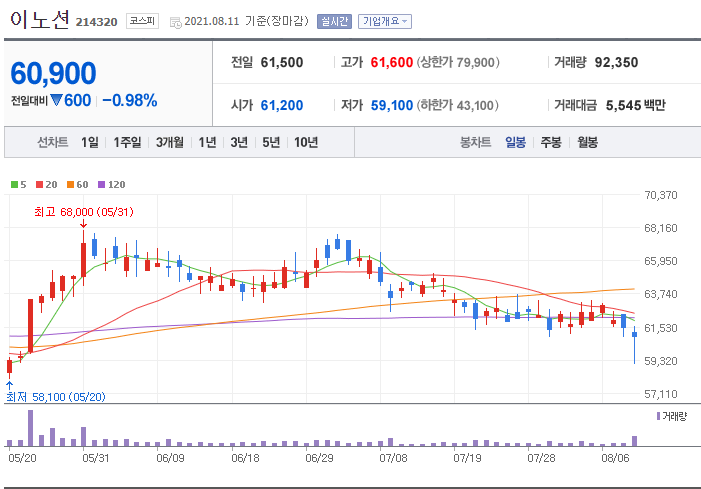Click the stock code 214320
Image resolution: width=701 pixels, height=489 pixels.
click(x=97, y=22)
